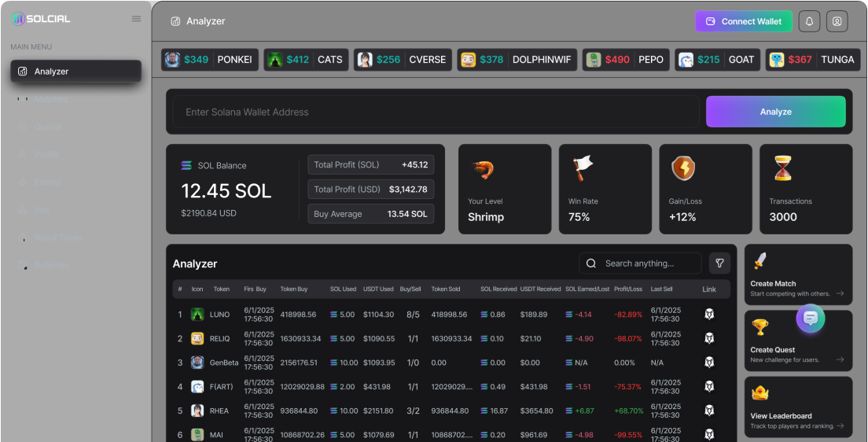Click the Gain/Loss shield icon
The image size is (868, 442).
(683, 168)
